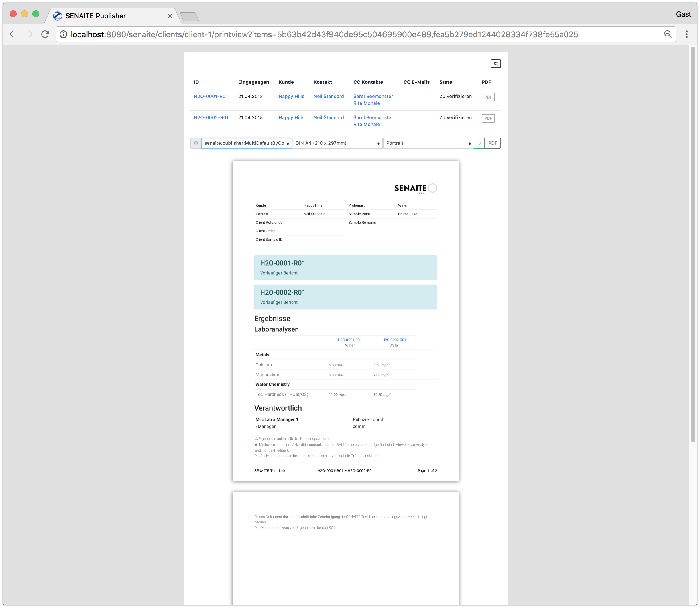Click the browser back arrow
700x608 pixels.
click(13, 34)
